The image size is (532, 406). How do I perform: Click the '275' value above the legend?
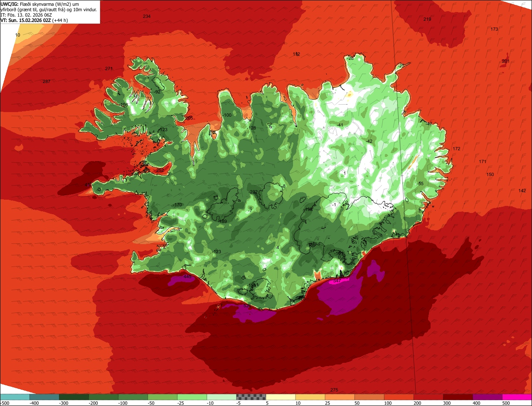coord(334,390)
